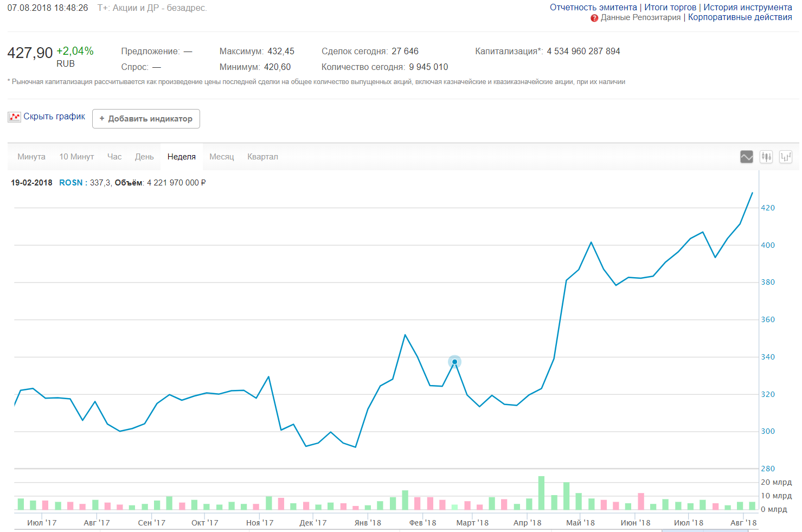
Task: Click the tallest green volume bar in April
Action: [x=541, y=493]
